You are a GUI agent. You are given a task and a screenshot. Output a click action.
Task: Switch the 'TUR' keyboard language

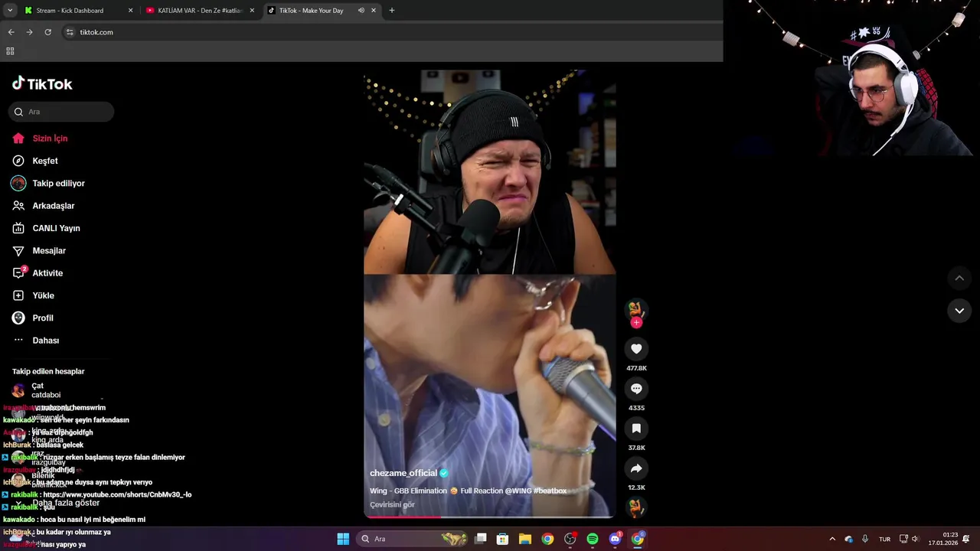point(884,539)
